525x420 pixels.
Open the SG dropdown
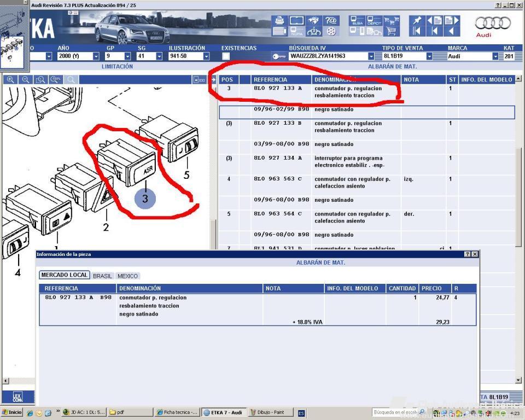[x=159, y=56]
